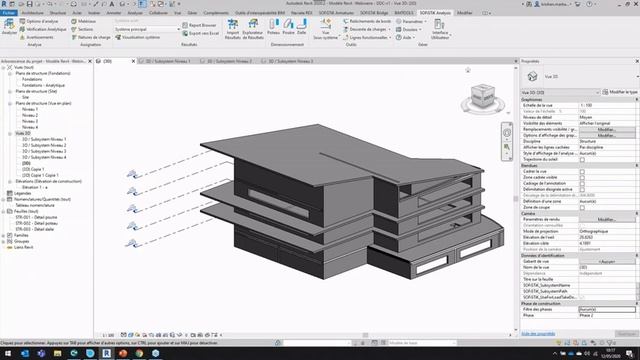
Task: Open the Sections assignment tool
Action: 82,29
